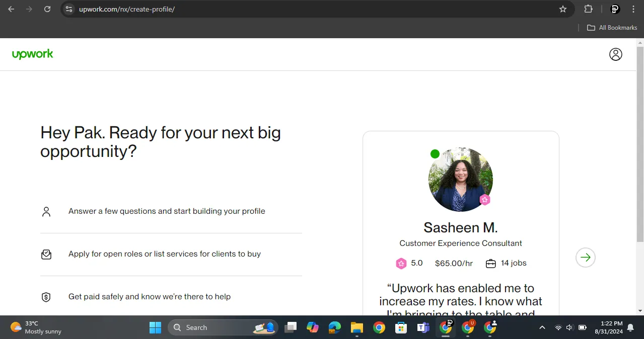This screenshot has width=644, height=339.
Task: Click inside the Windows Search field
Action: (217, 327)
